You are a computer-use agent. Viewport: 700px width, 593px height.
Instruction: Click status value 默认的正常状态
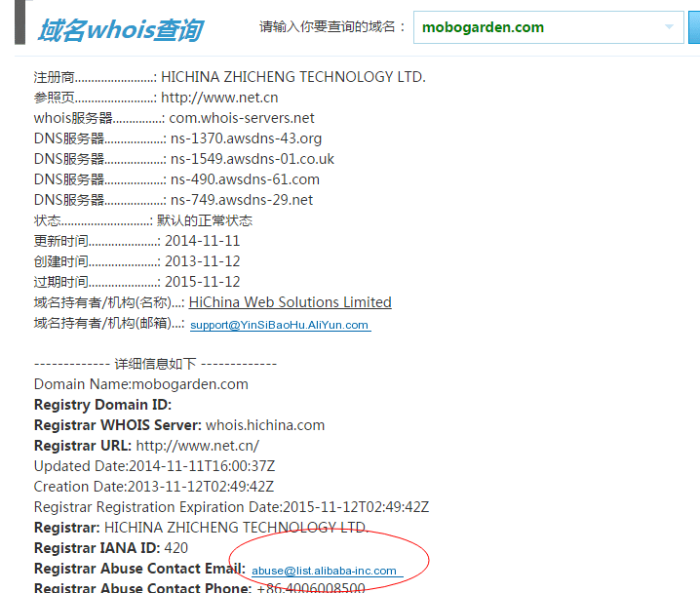point(205,220)
